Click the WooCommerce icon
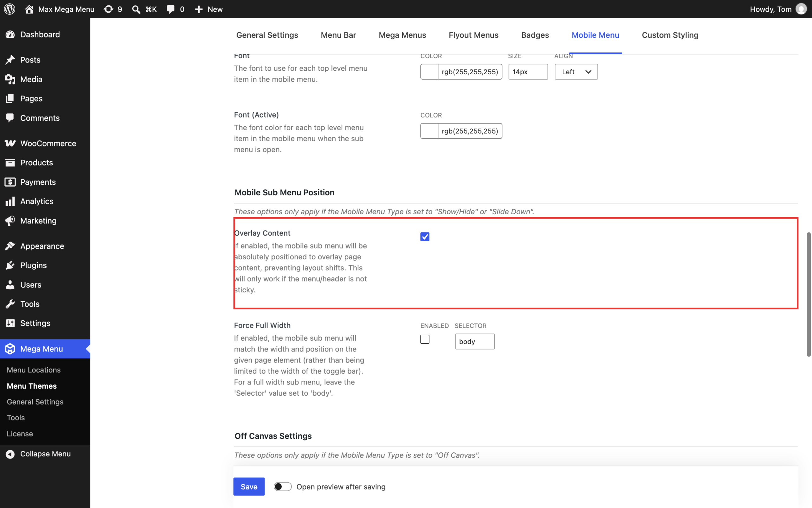Image resolution: width=812 pixels, height=508 pixels. (x=10, y=144)
